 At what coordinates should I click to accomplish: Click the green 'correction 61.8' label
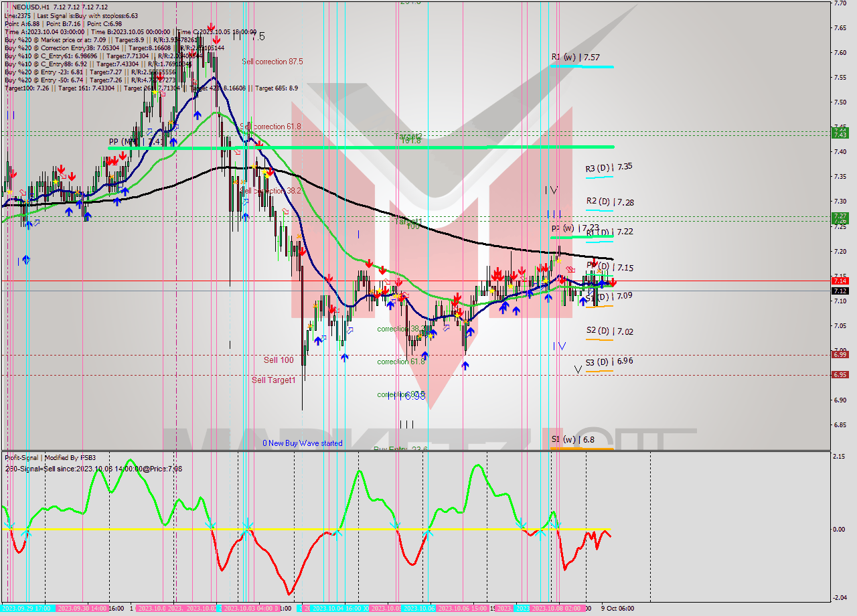point(402,362)
